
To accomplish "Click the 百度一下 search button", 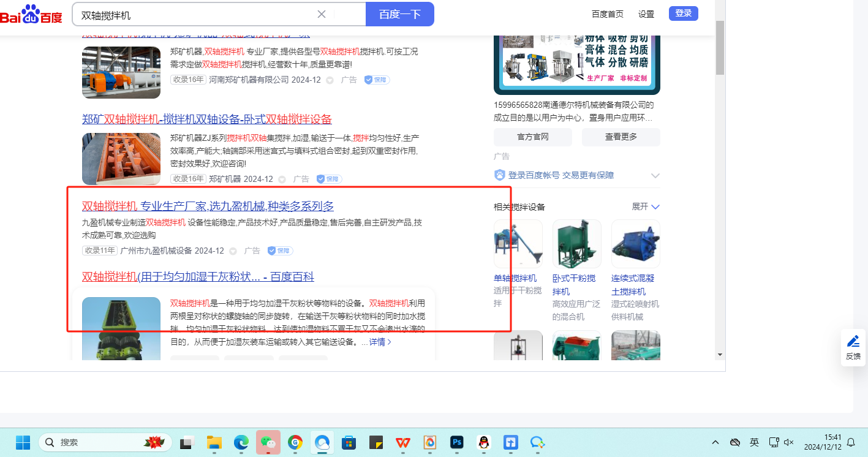I will [400, 14].
